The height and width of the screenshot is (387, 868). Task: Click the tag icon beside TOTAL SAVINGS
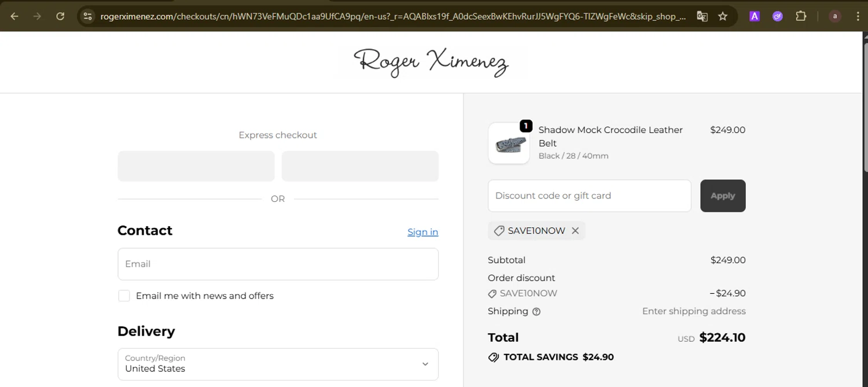494,357
